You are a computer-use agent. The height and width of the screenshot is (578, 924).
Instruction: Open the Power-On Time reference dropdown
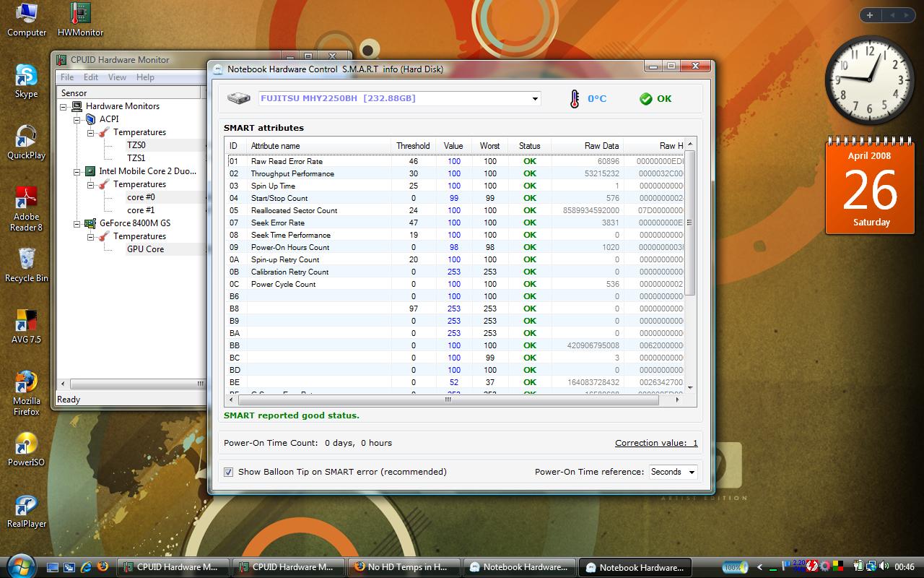click(x=692, y=472)
